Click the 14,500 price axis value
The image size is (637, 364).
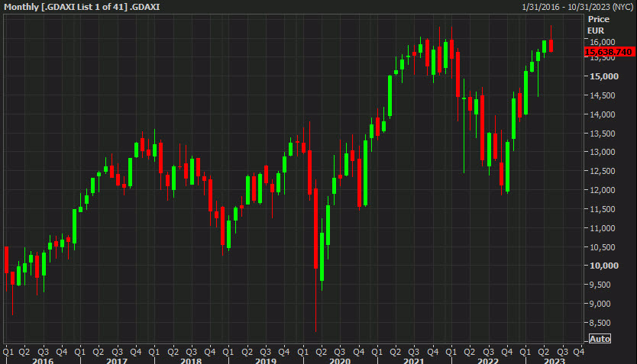pos(602,95)
